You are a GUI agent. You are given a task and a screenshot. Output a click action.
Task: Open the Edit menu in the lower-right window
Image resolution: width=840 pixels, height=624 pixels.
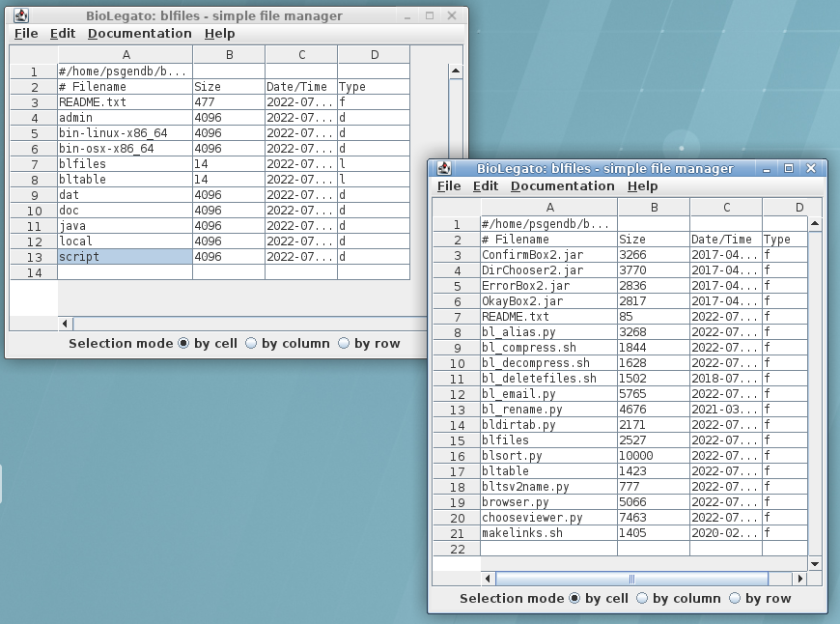[x=486, y=185]
